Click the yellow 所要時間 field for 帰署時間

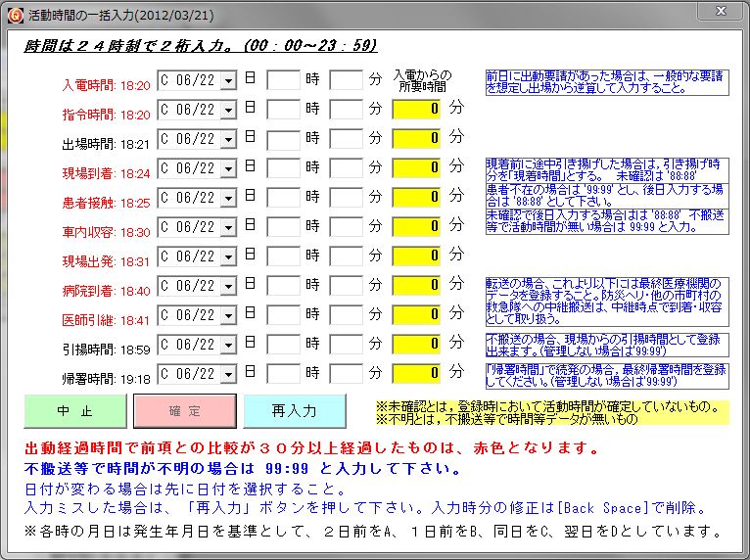coord(417,374)
